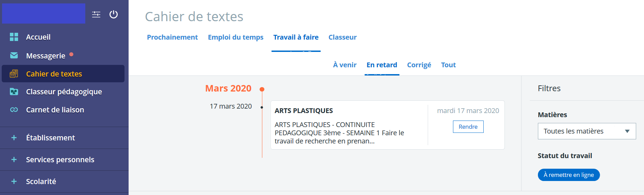This screenshot has width=644, height=195.
Task: Open the settings sliders icon
Action: [x=96, y=14]
